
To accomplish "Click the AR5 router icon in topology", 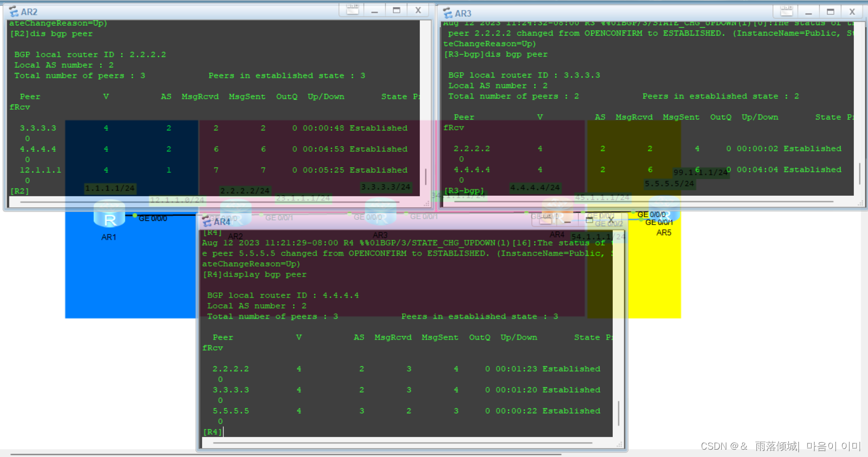I will pos(664,209).
